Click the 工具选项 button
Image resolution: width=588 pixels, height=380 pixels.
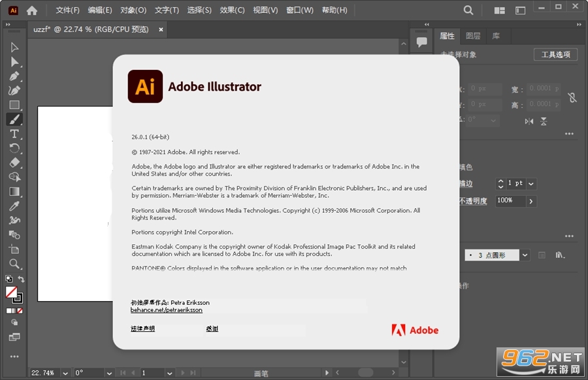click(555, 55)
